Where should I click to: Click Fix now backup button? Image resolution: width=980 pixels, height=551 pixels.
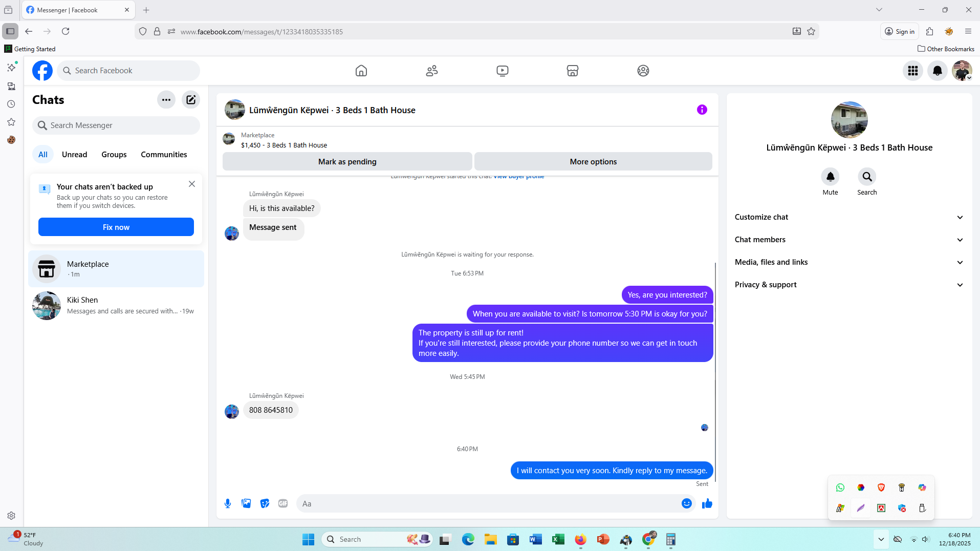pyautogui.click(x=116, y=227)
